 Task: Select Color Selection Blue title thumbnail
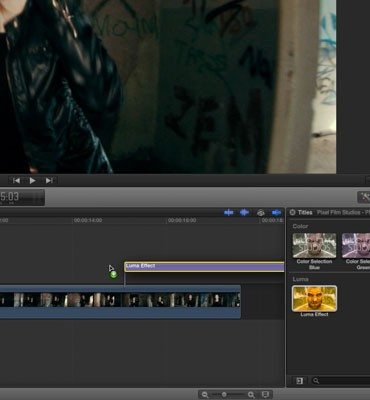point(314,245)
